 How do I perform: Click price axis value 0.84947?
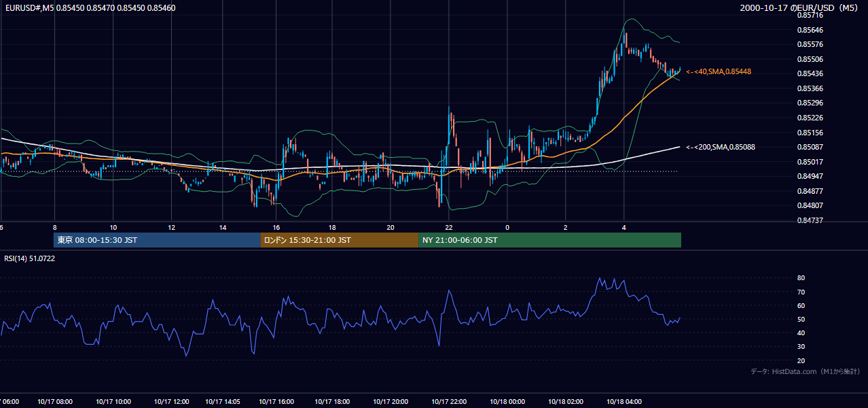[x=810, y=176]
